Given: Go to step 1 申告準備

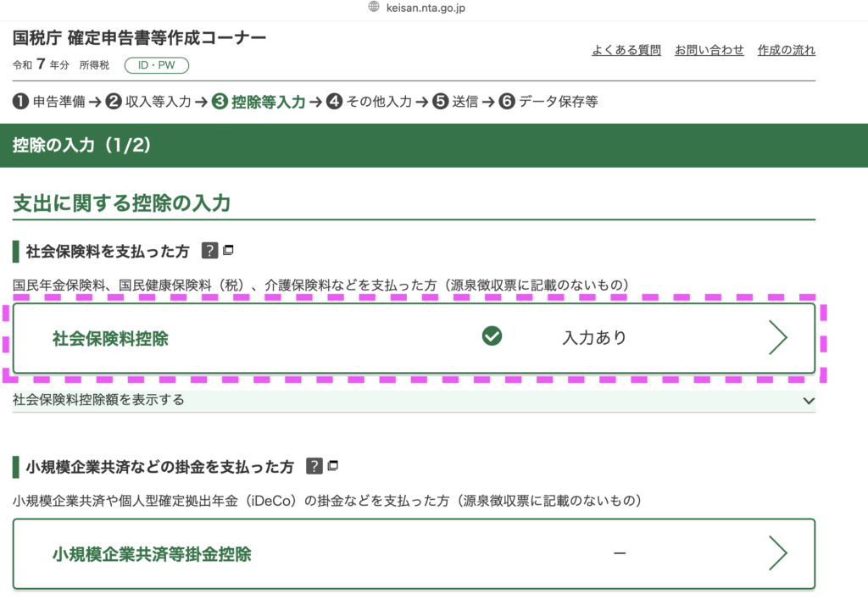Looking at the screenshot, I should (49, 102).
